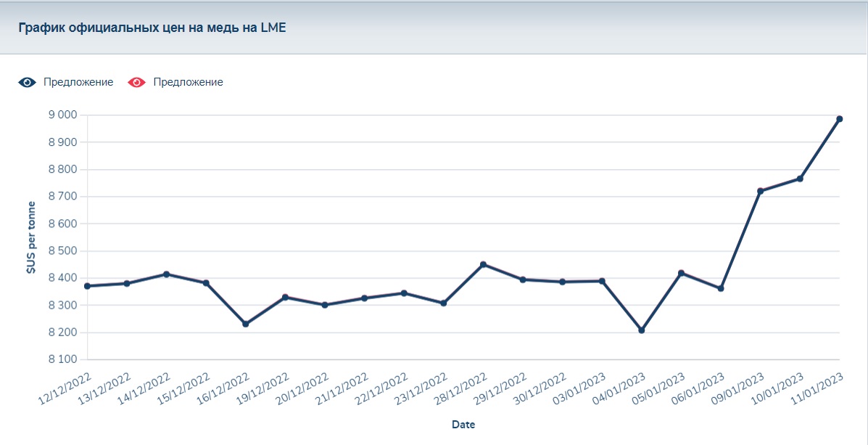Click the 11/01/2023 x-axis date label
Viewport: 868px width, 445px height.
pos(818,388)
